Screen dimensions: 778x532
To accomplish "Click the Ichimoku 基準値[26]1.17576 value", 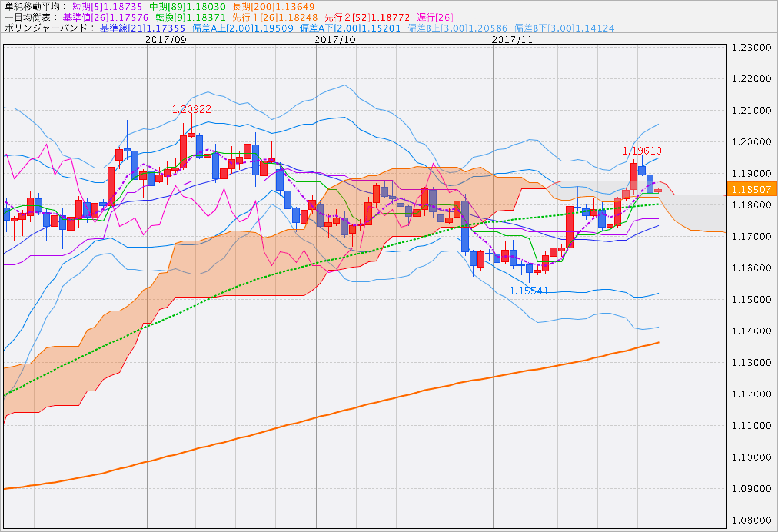I will pos(106,17).
